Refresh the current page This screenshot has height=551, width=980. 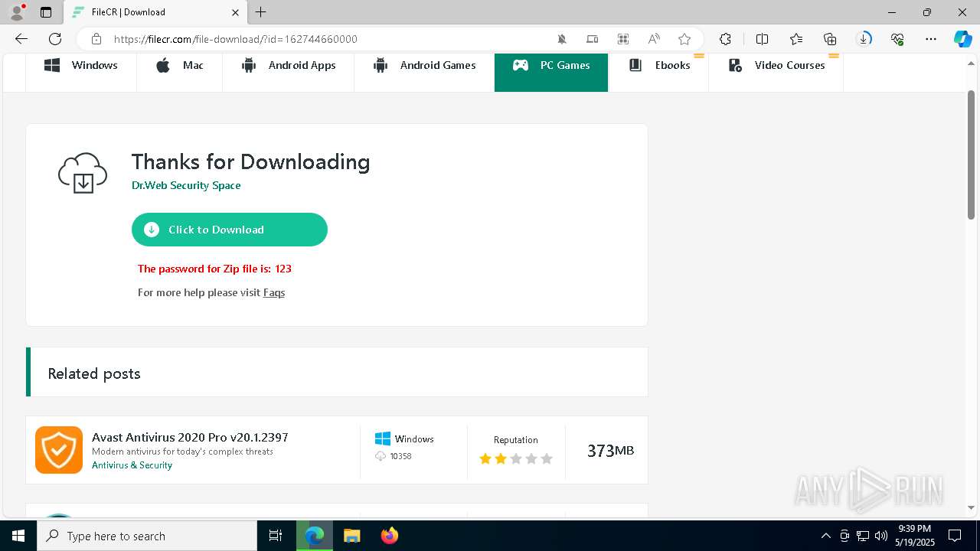tap(55, 39)
